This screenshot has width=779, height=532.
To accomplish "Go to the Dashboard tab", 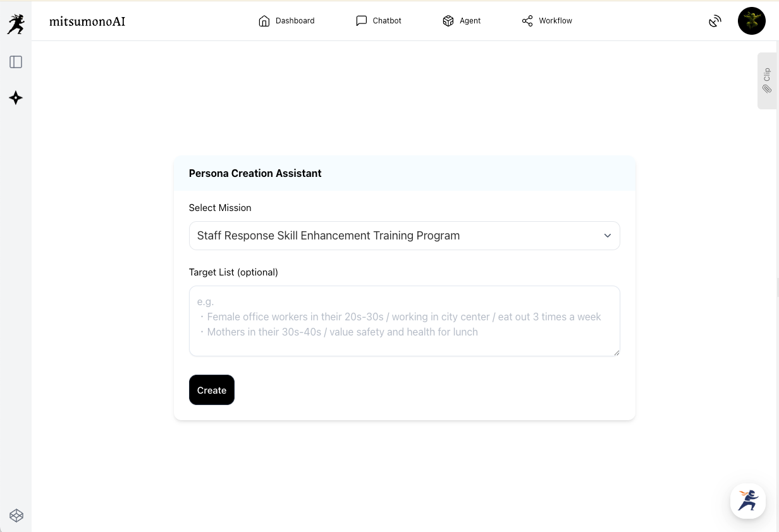I will point(286,21).
